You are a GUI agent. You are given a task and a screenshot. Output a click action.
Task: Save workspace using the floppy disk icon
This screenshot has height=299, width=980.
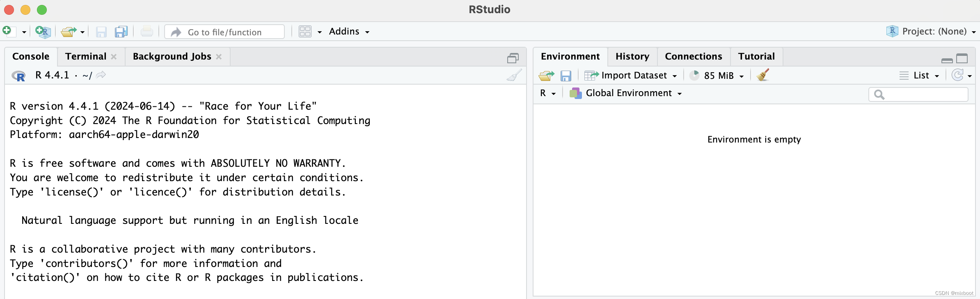[x=566, y=76]
